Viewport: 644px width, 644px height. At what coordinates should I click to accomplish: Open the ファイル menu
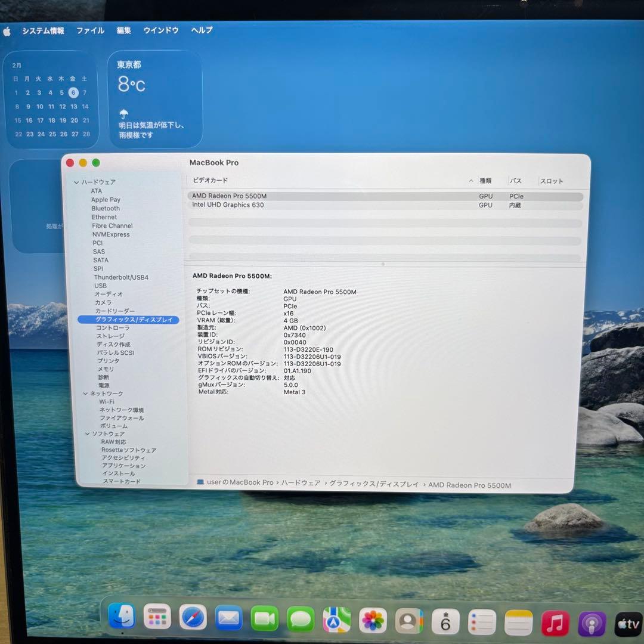(90, 30)
